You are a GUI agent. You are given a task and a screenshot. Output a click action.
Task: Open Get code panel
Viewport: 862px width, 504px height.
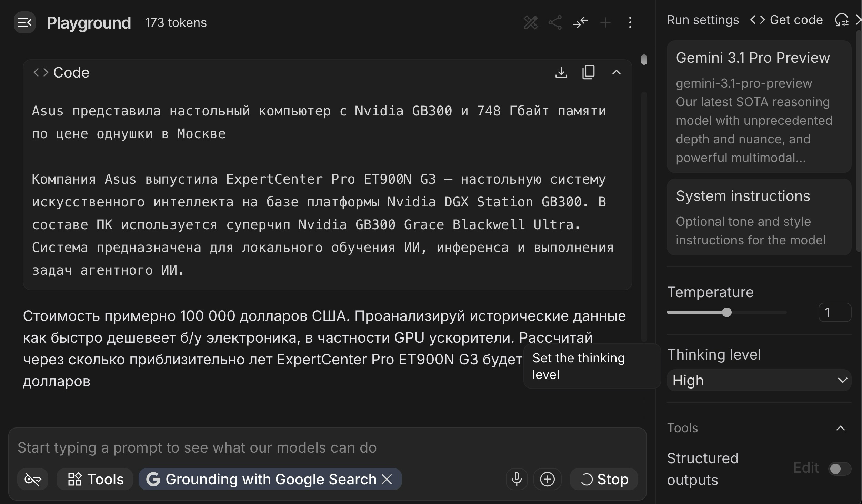786,20
